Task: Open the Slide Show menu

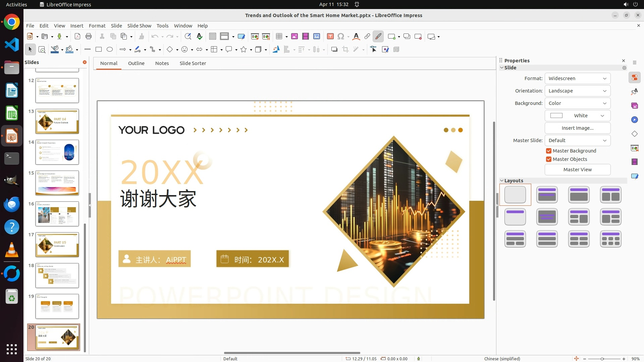Action: [139, 26]
